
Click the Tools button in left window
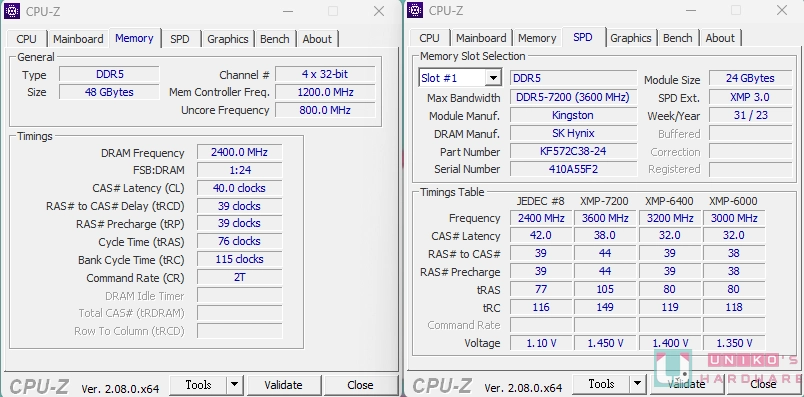pos(198,385)
